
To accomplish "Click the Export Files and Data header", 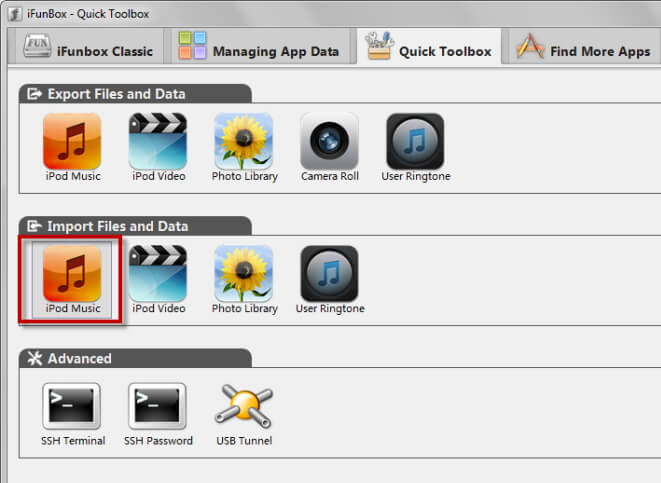I will point(135,94).
